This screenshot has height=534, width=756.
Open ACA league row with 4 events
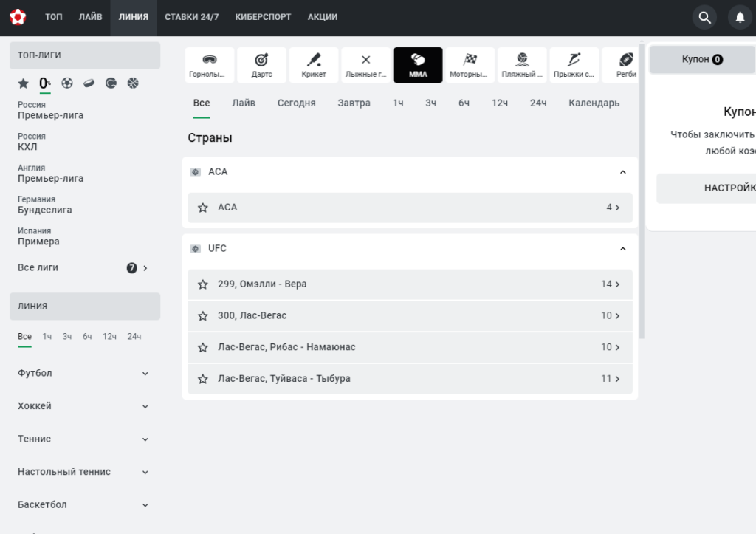[410, 208]
